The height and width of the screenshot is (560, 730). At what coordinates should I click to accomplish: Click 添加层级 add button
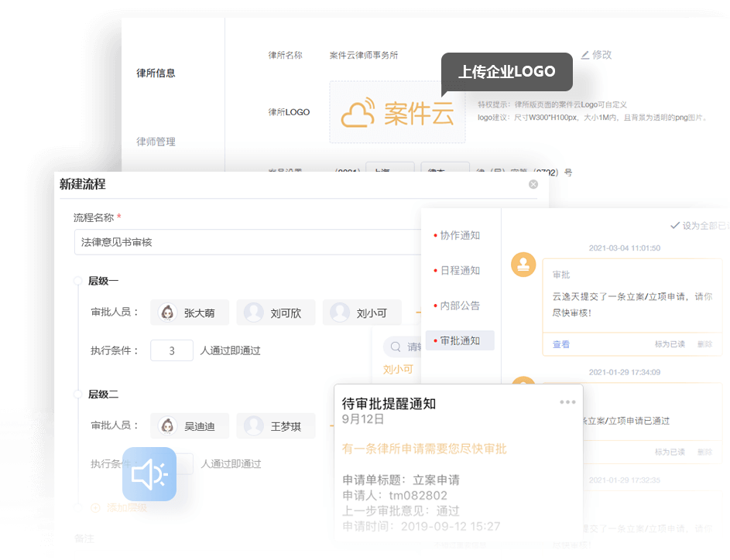click(x=118, y=508)
